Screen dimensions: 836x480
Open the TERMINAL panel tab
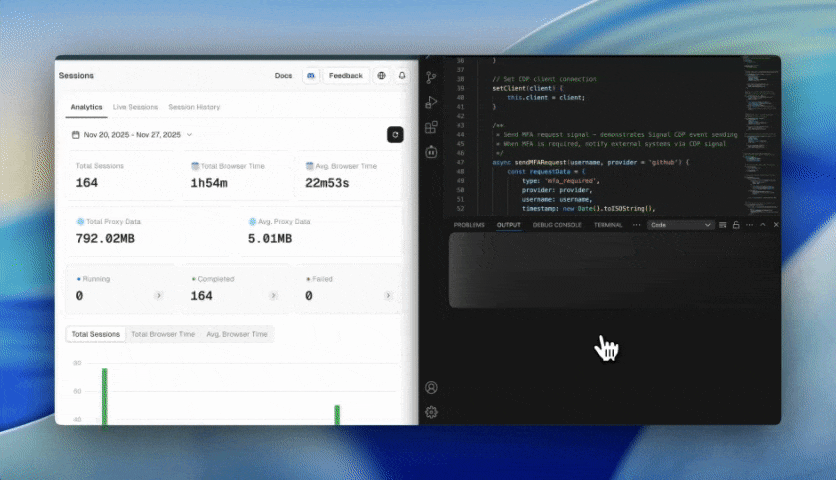point(608,225)
